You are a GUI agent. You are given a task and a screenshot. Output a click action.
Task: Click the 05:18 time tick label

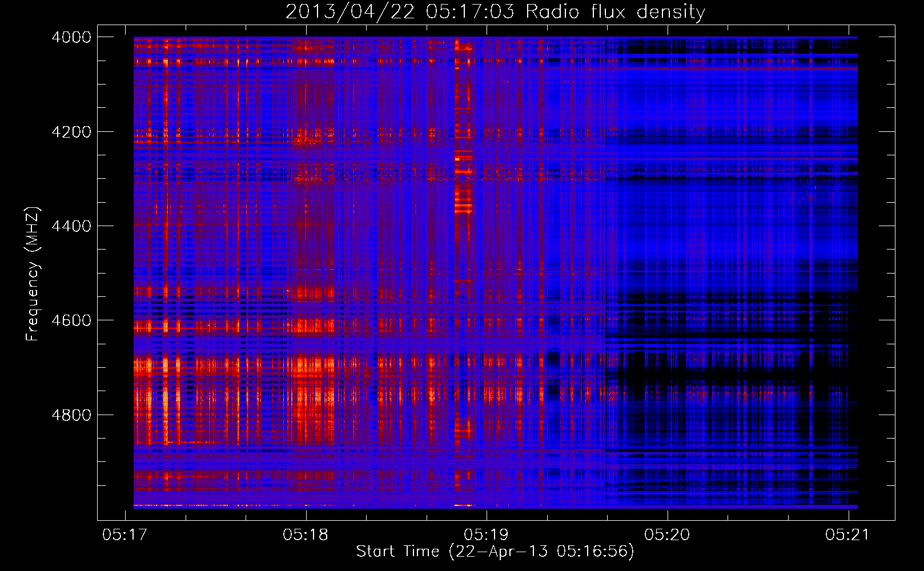306,534
